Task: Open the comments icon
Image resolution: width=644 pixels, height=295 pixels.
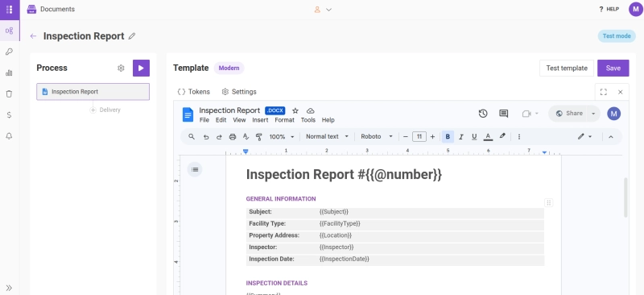Action: tap(504, 114)
